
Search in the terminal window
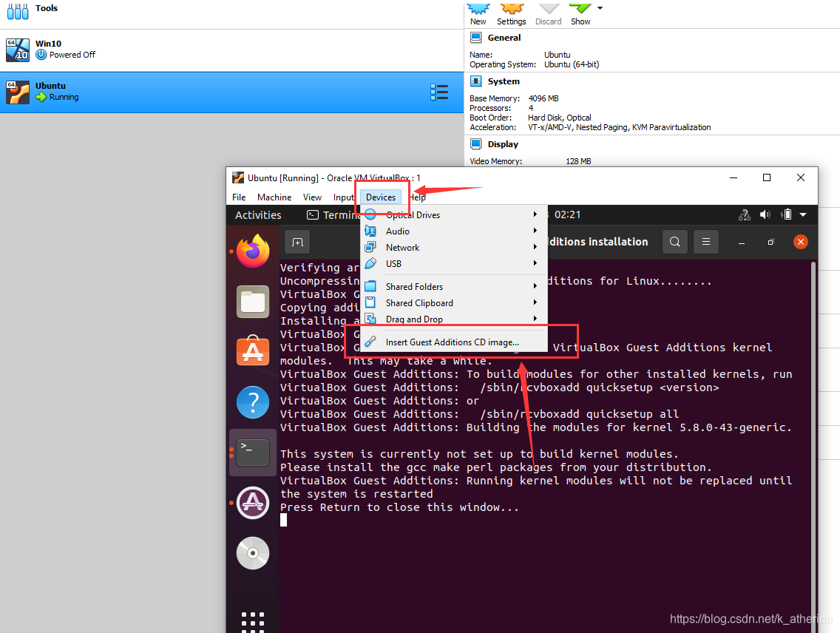(x=675, y=242)
